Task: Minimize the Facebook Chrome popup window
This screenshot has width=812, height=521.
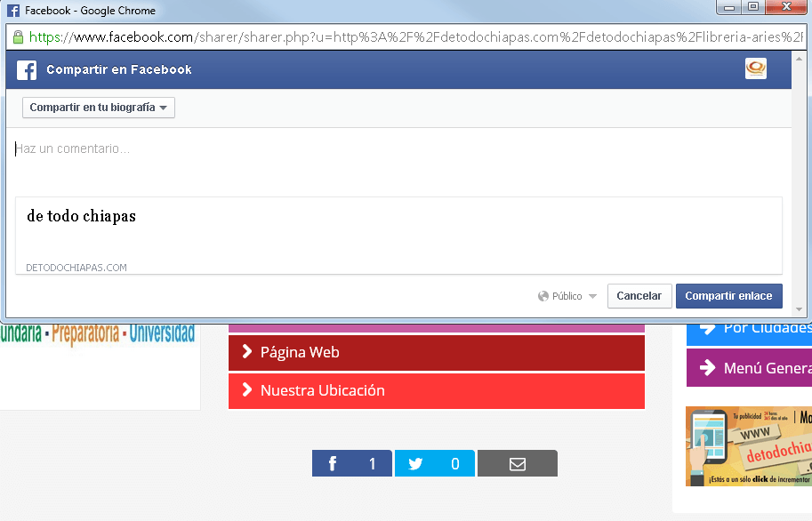Action: pos(729,7)
